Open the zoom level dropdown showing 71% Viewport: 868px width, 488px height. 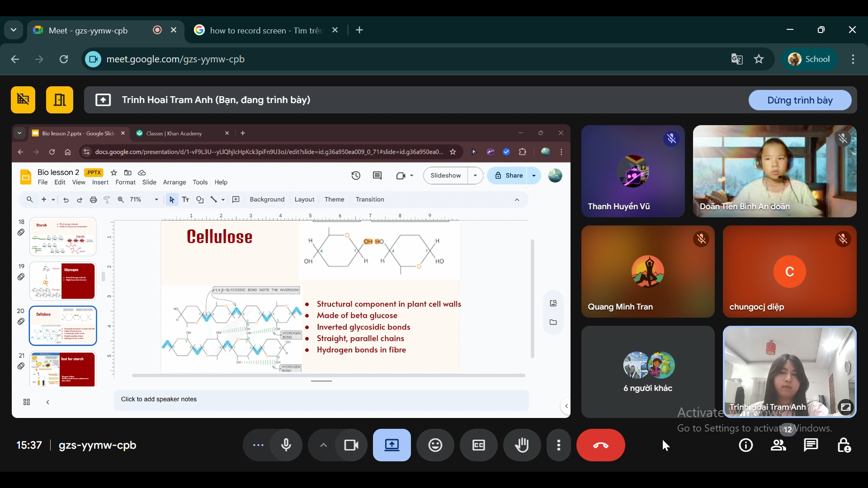pyautogui.click(x=156, y=199)
